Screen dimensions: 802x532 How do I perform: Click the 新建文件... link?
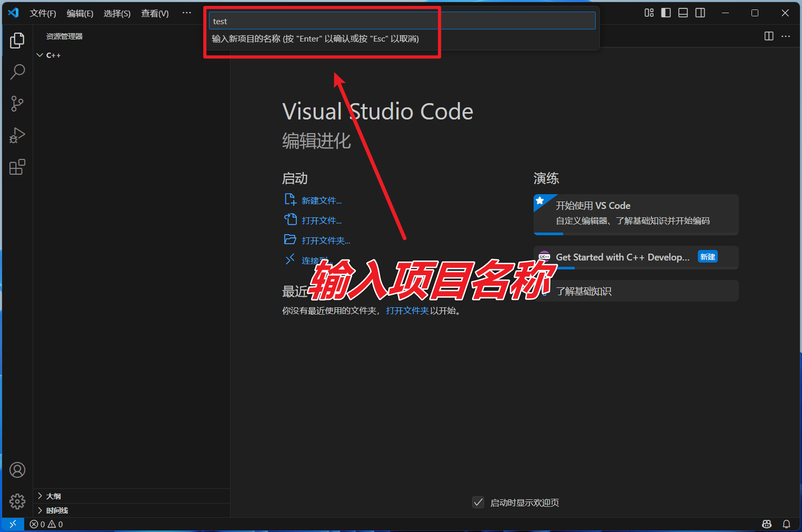click(321, 200)
